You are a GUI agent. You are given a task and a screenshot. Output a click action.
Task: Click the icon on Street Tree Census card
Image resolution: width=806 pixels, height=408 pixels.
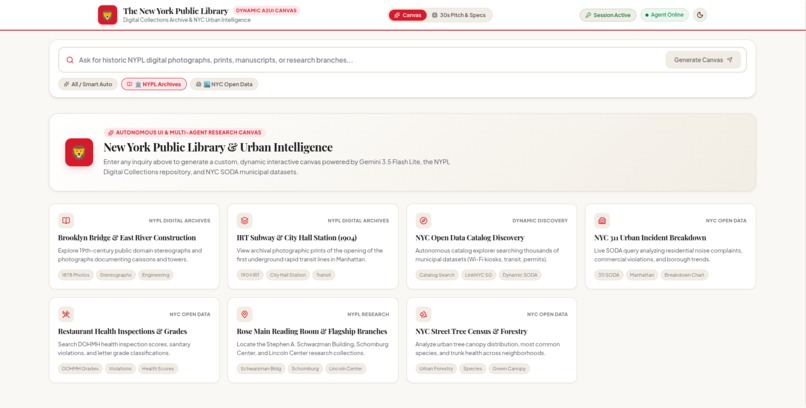click(424, 314)
